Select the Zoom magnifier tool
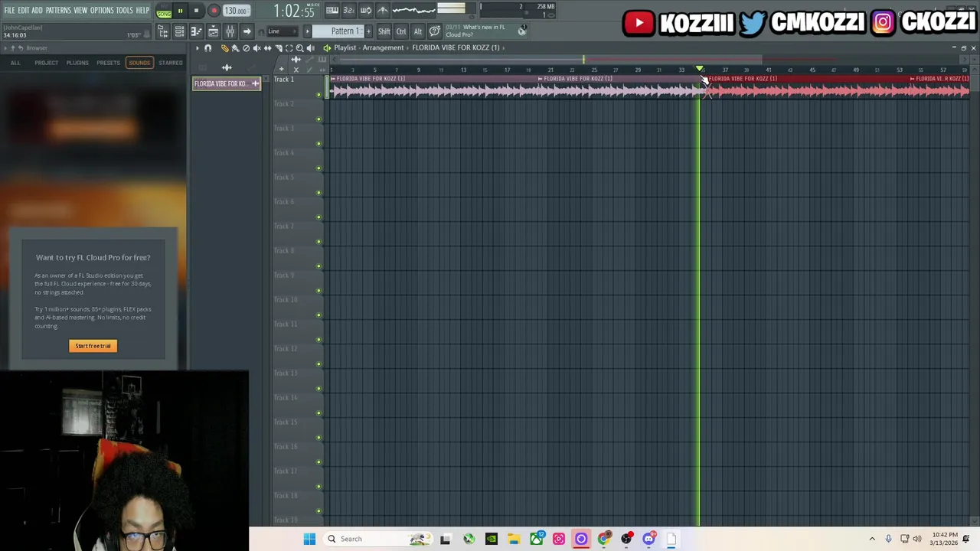The image size is (980, 551). pos(299,48)
